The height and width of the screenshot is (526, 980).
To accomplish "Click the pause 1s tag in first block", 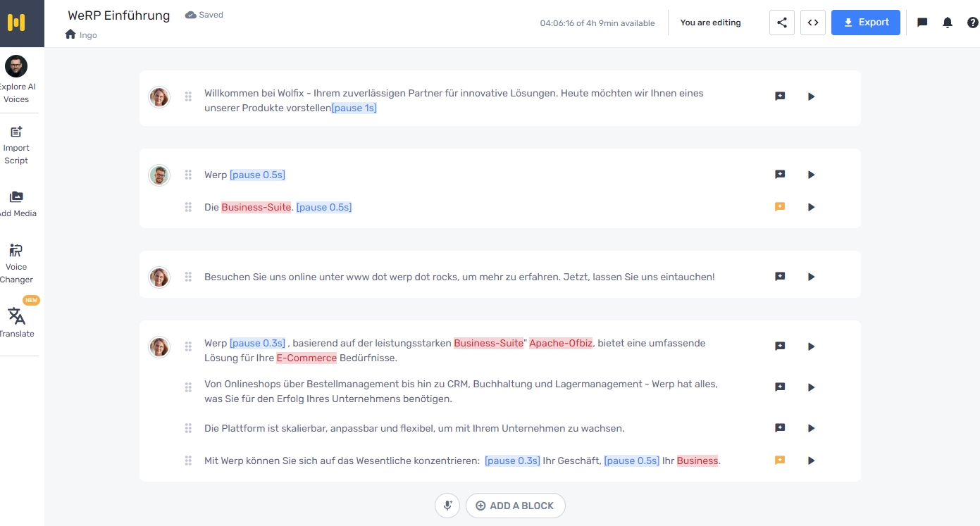I will click(x=354, y=108).
